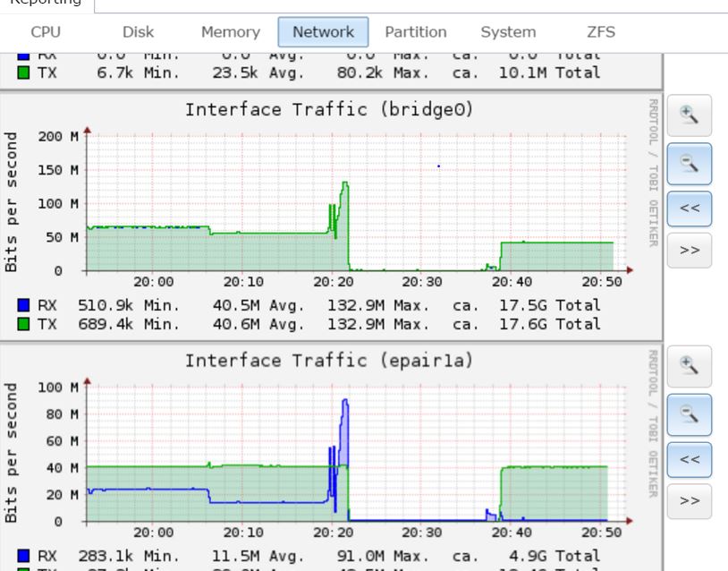Switch to the ZFS tab

point(601,32)
